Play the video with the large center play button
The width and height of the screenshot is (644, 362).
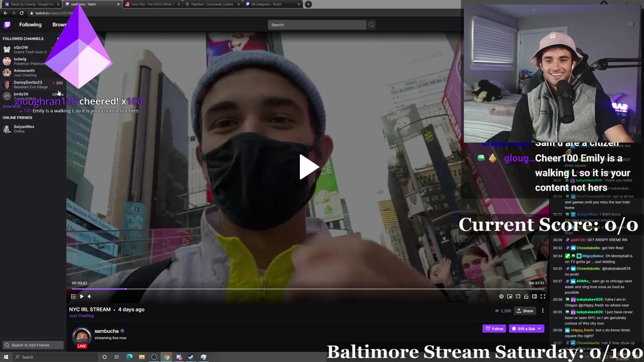tap(308, 167)
